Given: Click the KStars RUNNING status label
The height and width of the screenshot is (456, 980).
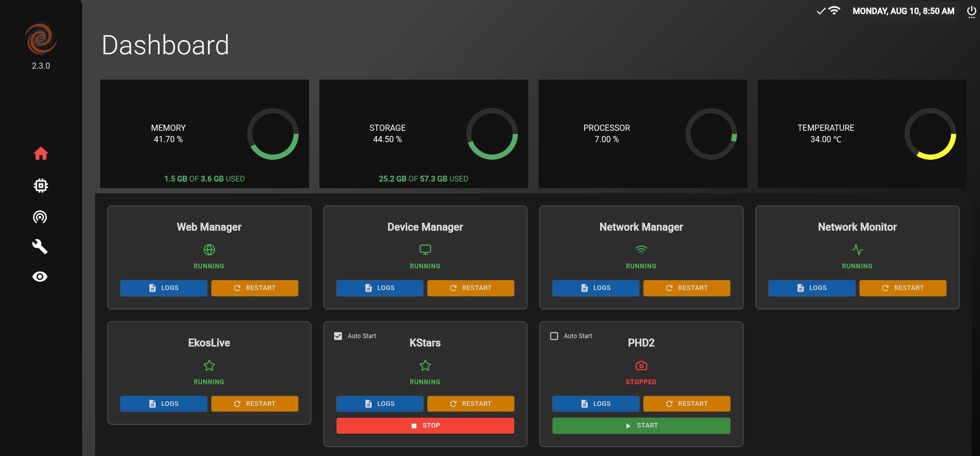Looking at the screenshot, I should point(425,382).
